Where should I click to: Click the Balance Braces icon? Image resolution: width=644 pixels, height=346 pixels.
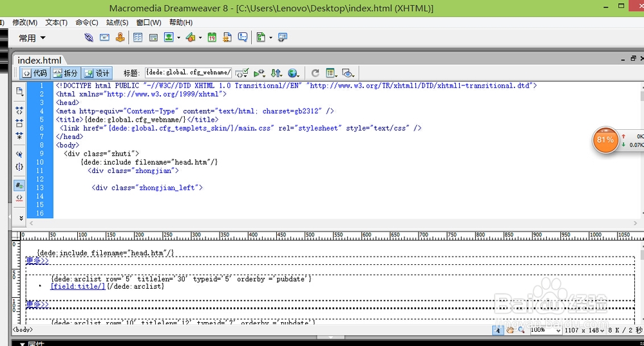tap(19, 167)
